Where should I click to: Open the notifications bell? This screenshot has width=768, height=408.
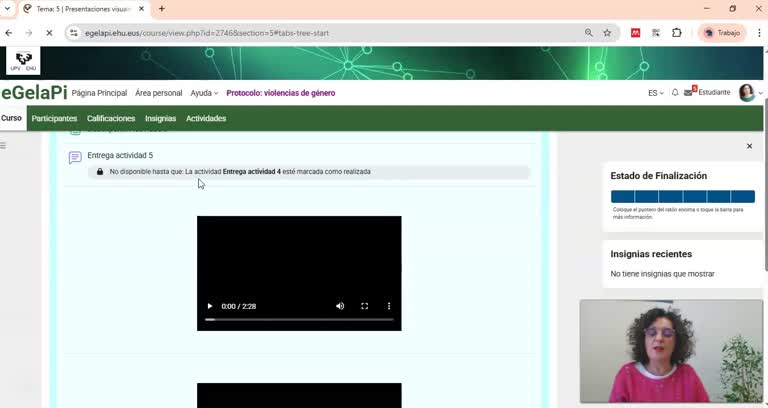point(675,93)
